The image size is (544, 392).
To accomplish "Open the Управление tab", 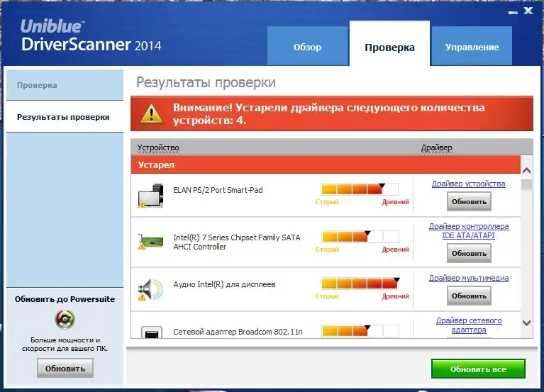I will click(x=472, y=46).
